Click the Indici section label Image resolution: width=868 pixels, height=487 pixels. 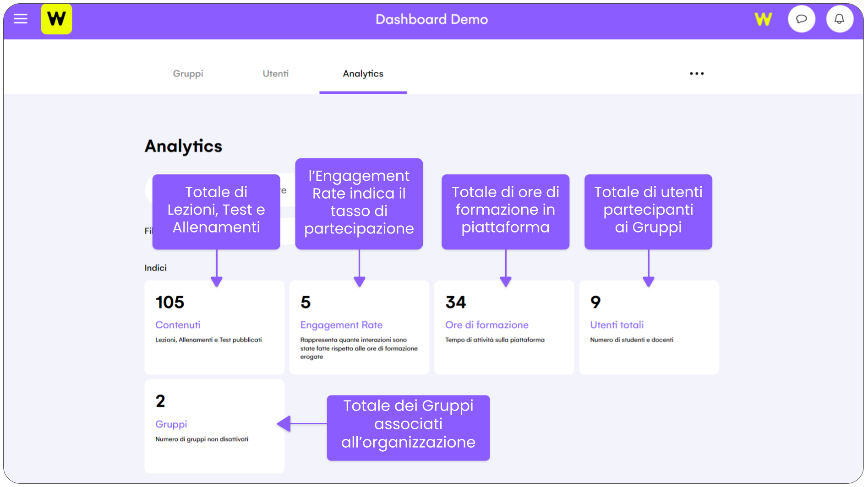click(155, 268)
